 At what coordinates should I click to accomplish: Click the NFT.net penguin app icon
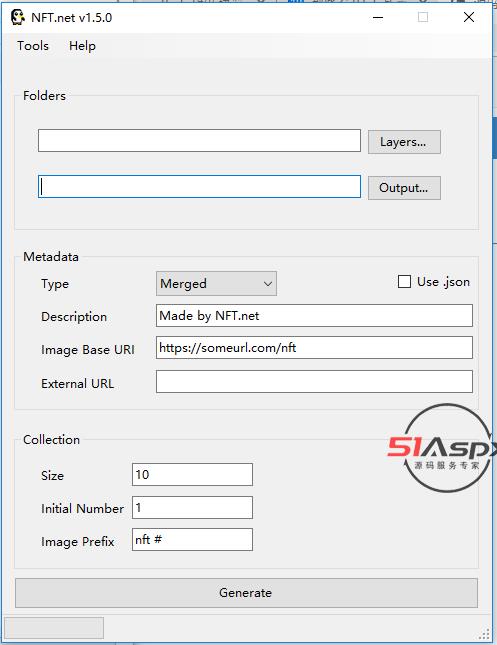point(18,18)
